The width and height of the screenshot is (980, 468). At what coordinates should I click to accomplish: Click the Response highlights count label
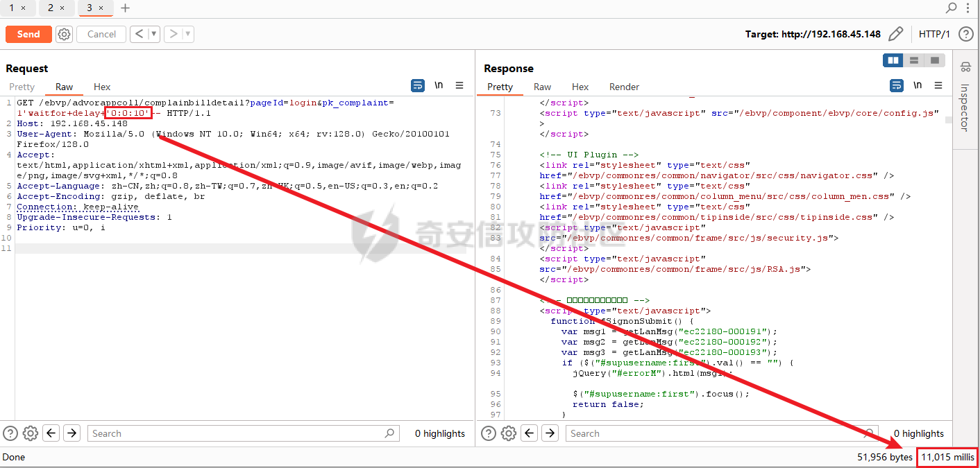[919, 433]
